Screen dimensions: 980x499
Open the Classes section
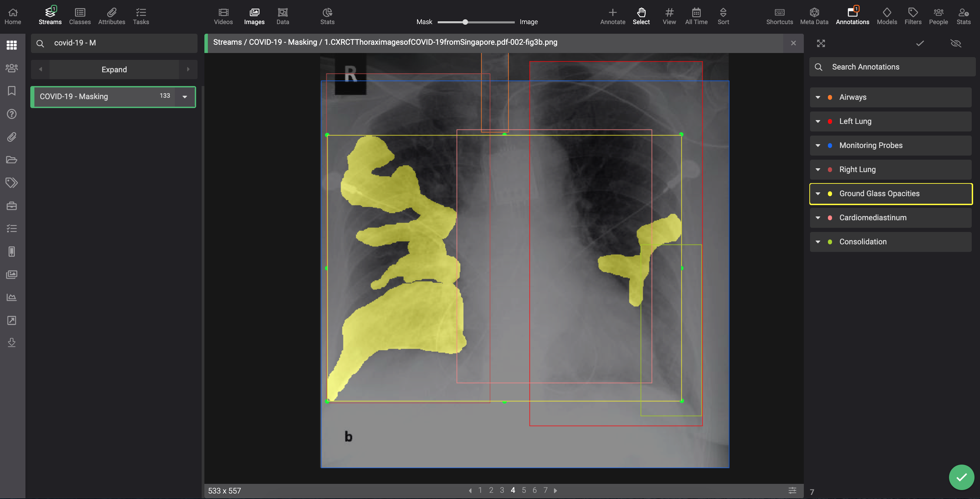tap(80, 17)
